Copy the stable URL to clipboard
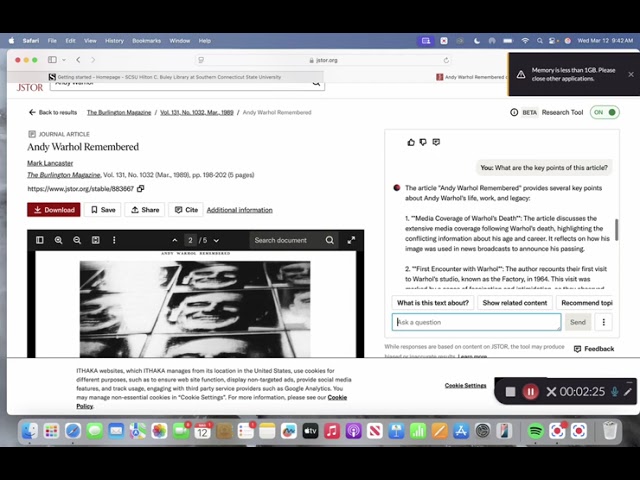This screenshot has height=480, width=640. (140, 189)
